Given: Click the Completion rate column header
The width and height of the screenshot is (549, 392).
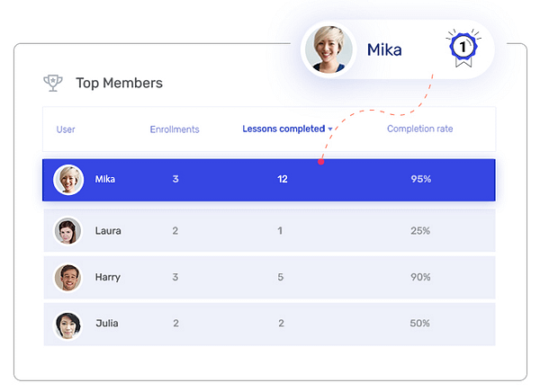Looking at the screenshot, I should (x=419, y=129).
